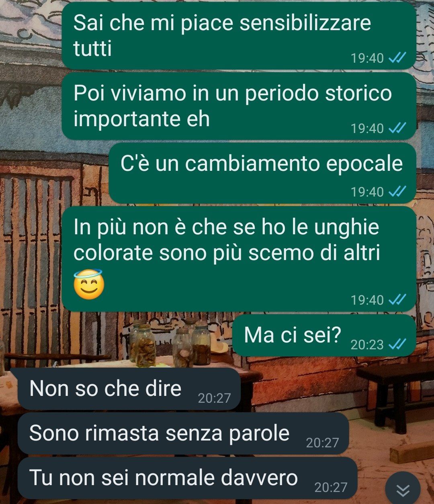Select the "Sai che mi piace sensibilizzare tutti" message
434x504 pixels.
click(x=239, y=35)
